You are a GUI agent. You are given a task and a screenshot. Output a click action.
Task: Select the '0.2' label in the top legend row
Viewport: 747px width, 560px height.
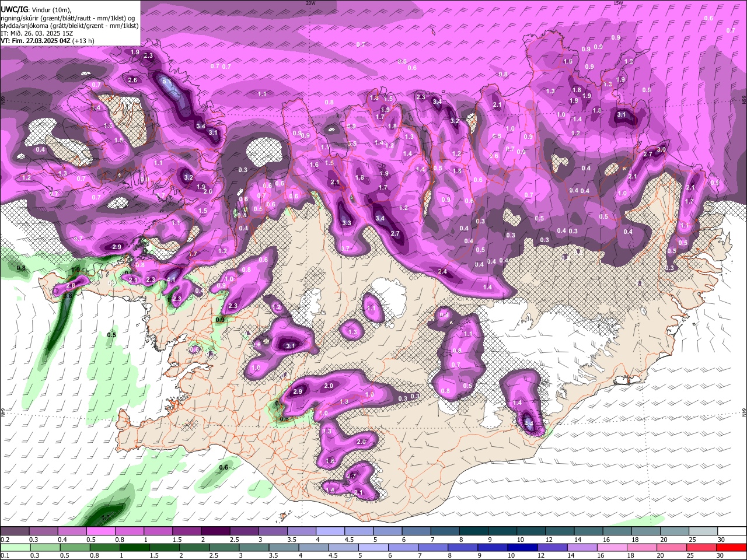tap(4, 539)
